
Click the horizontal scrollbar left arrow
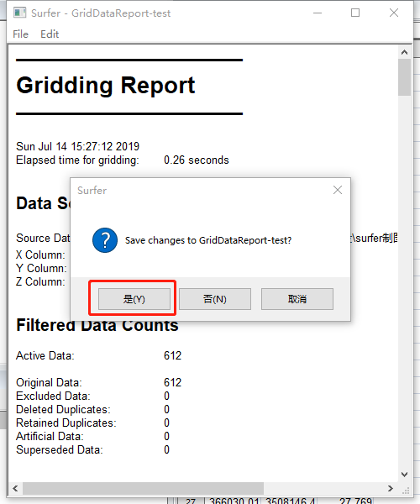pos(15,488)
